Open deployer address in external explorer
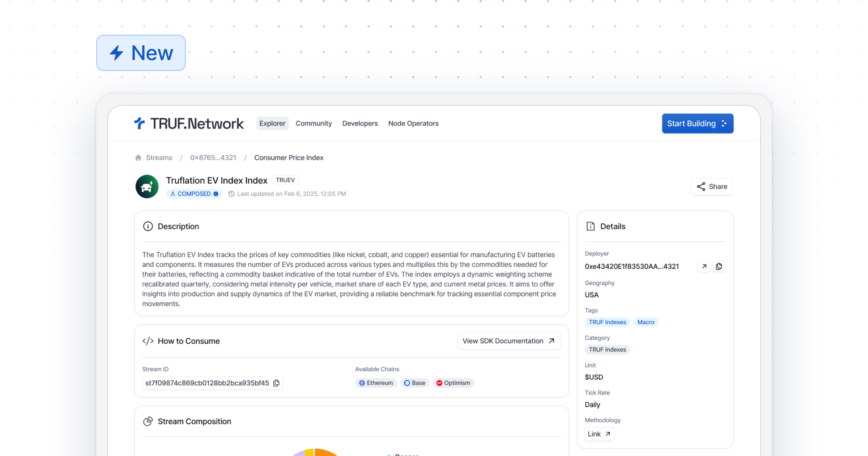This screenshot has height=456, width=868. point(704,267)
